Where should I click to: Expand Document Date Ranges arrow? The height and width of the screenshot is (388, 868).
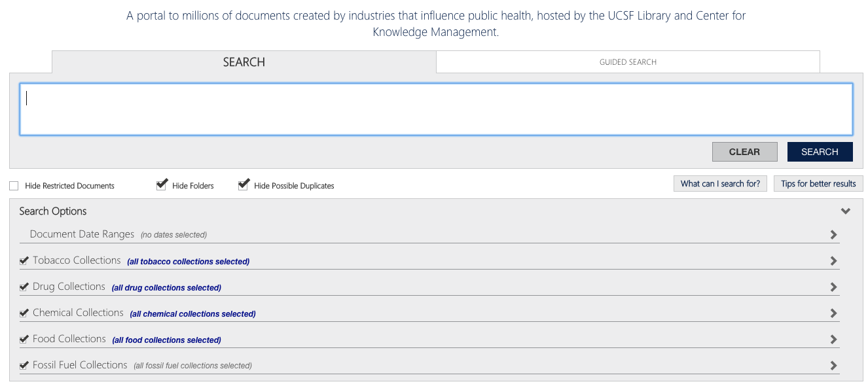833,234
